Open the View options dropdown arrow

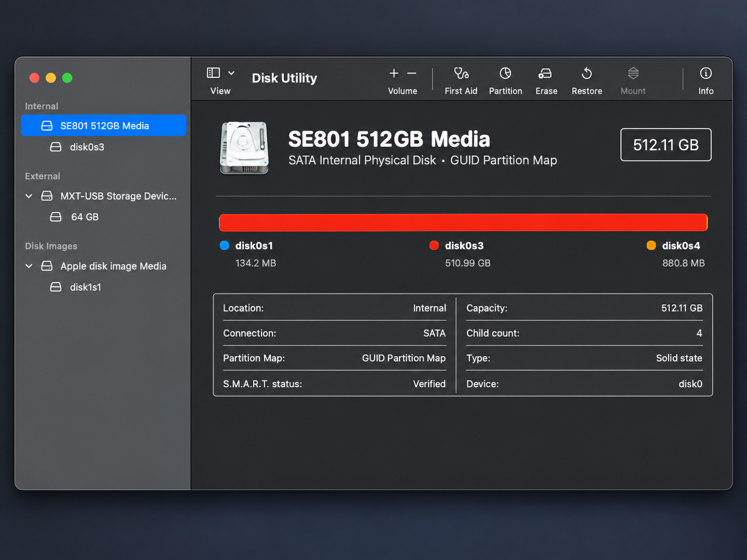pos(232,73)
